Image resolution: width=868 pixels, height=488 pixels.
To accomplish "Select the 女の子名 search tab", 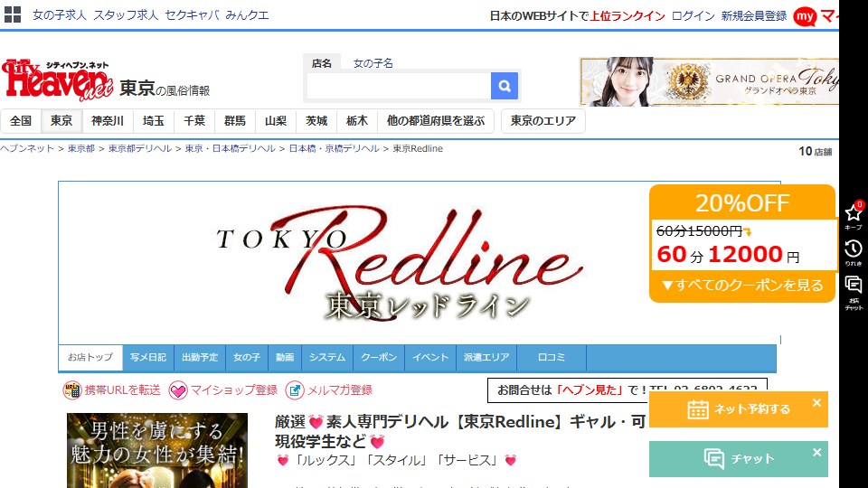I will [373, 63].
